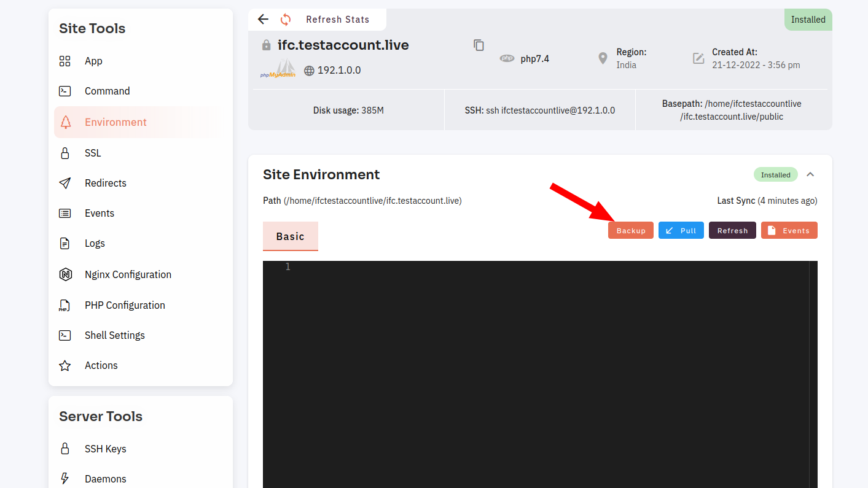Click the Shell Settings terminal icon
The width and height of the screenshot is (868, 488).
click(65, 335)
